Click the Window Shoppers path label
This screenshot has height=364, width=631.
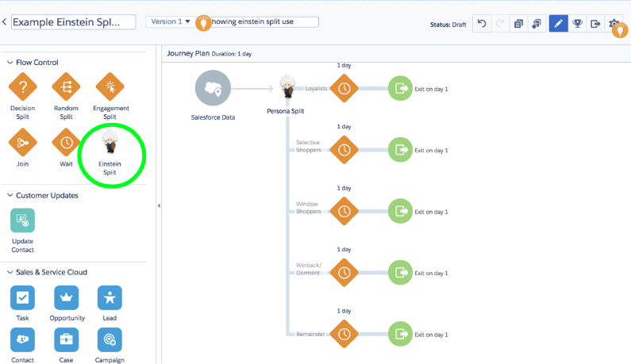(309, 208)
